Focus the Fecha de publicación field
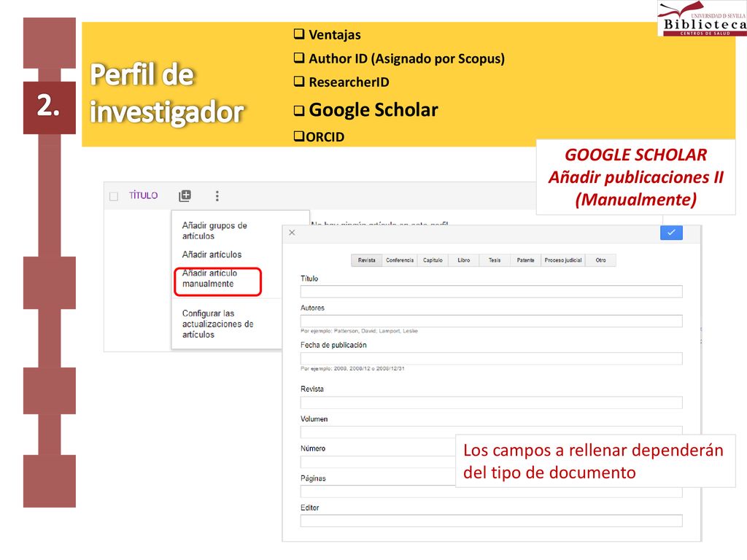The image size is (747, 560). click(491, 359)
